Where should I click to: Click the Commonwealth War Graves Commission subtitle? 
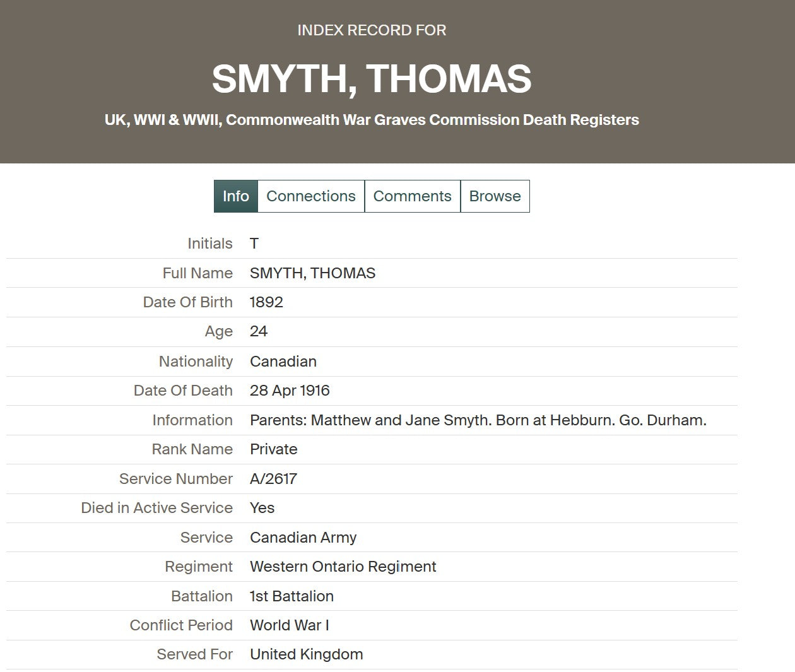372,120
